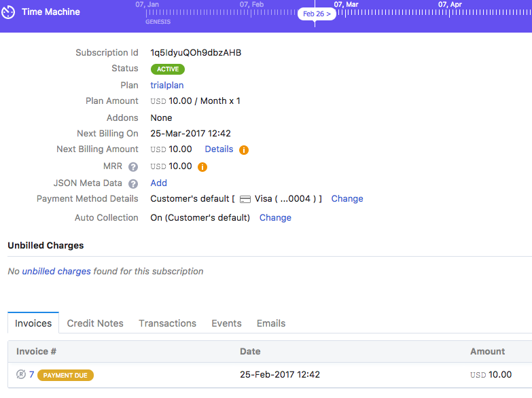Screen dimensions: 532x398
Task: Open the trialplan plan link
Action: click(166, 85)
